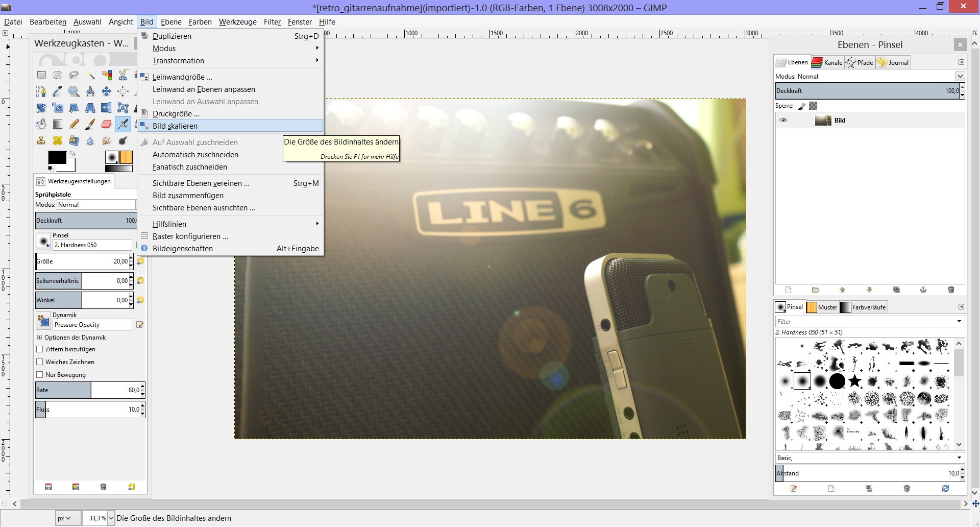Select the Measure compass tool

pyautogui.click(x=90, y=91)
